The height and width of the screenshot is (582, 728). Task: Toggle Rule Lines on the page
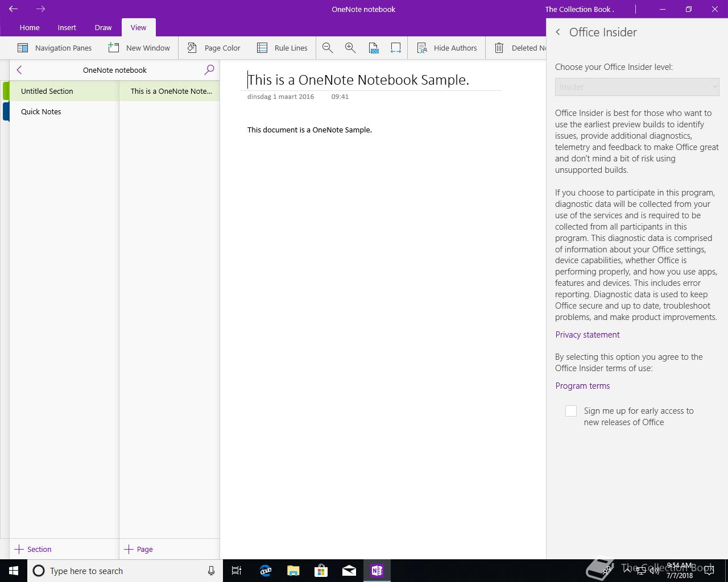pyautogui.click(x=282, y=48)
